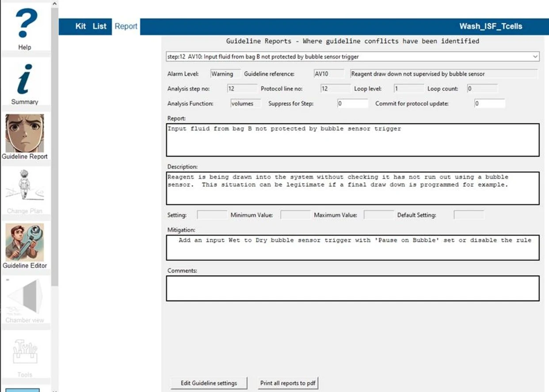The height and width of the screenshot is (392, 549).
Task: Switch to the List tab
Action: coord(99,26)
